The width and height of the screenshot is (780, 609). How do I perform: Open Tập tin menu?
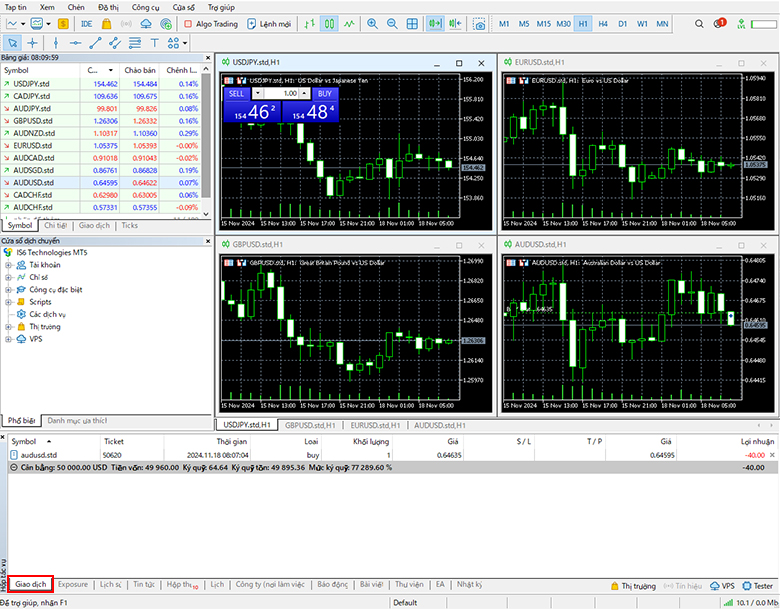[15, 7]
